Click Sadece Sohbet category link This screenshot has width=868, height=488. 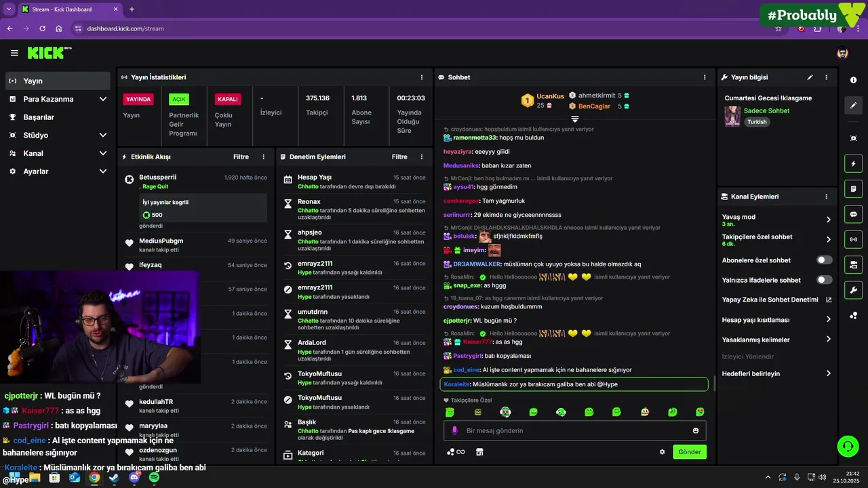(x=766, y=110)
